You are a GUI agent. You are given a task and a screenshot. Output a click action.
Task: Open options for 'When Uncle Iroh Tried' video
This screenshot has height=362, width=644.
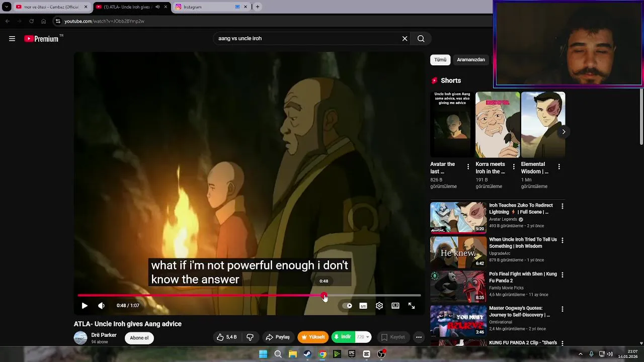click(562, 240)
